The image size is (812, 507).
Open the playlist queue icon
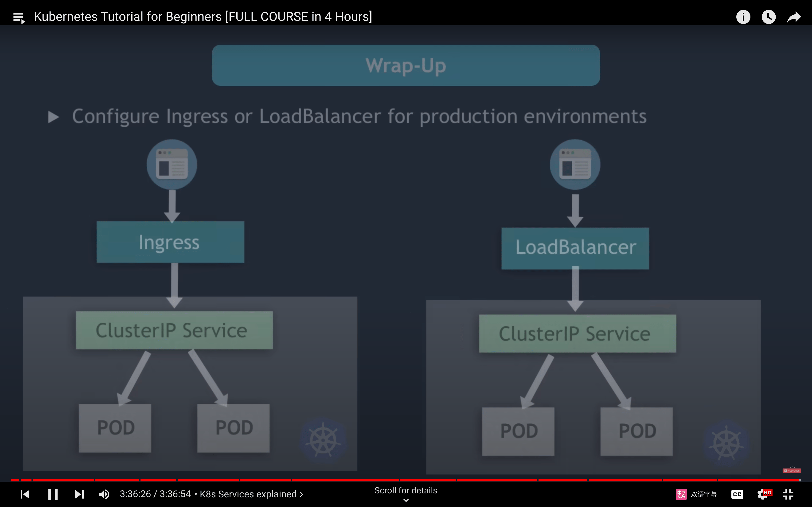19,17
